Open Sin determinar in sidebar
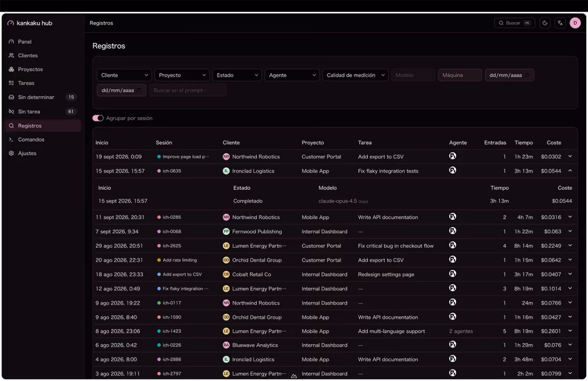 click(x=42, y=97)
